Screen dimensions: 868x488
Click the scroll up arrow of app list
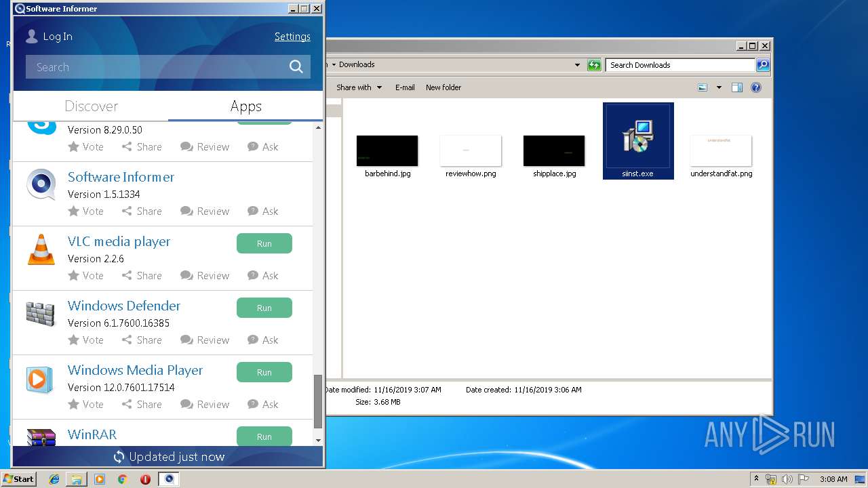pyautogui.click(x=318, y=127)
